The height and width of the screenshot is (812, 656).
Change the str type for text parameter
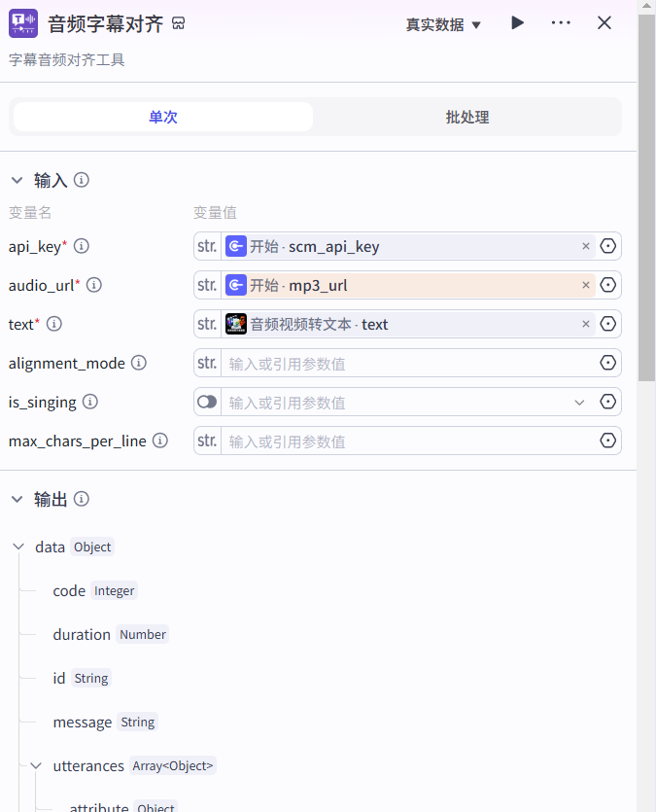point(206,324)
